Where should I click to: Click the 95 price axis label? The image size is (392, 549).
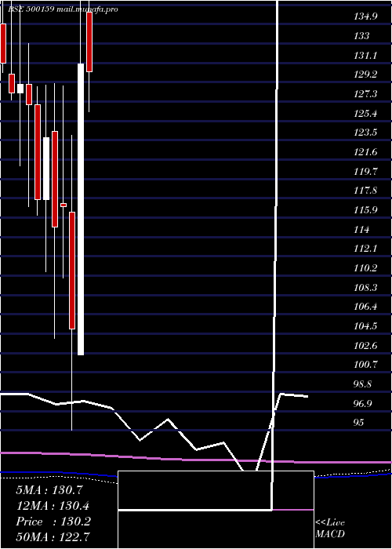coord(359,423)
